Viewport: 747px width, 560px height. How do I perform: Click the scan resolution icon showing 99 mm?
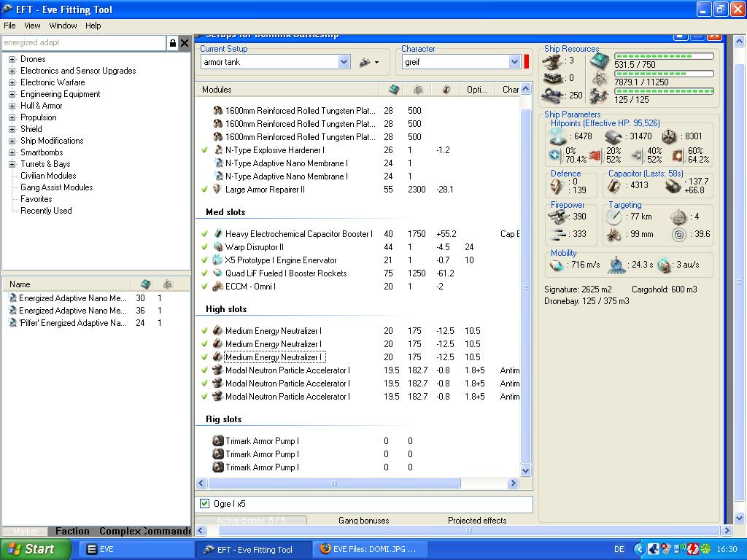[x=614, y=234]
